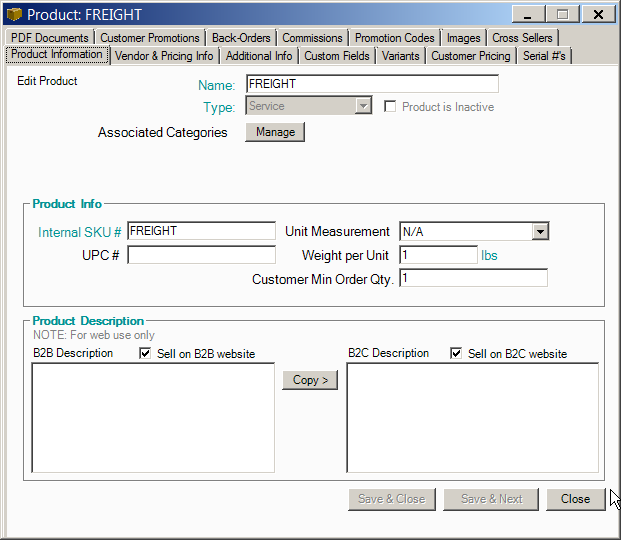Click Manage for Associated Categories
The height and width of the screenshot is (540, 621).
275,132
